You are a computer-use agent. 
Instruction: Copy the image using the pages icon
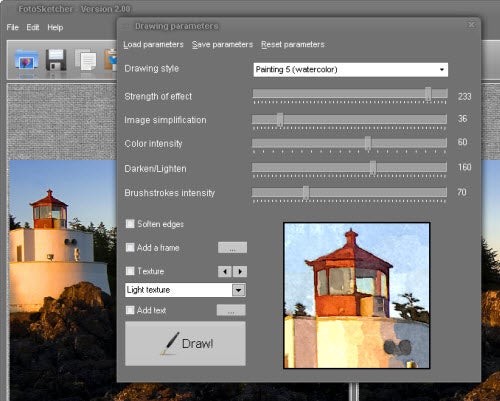click(x=86, y=60)
